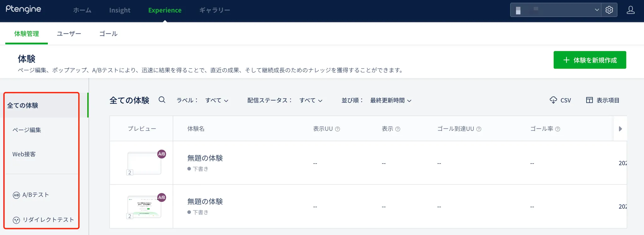
Task: Select リダイレクトテスト in the sidebar
Action: 48,220
